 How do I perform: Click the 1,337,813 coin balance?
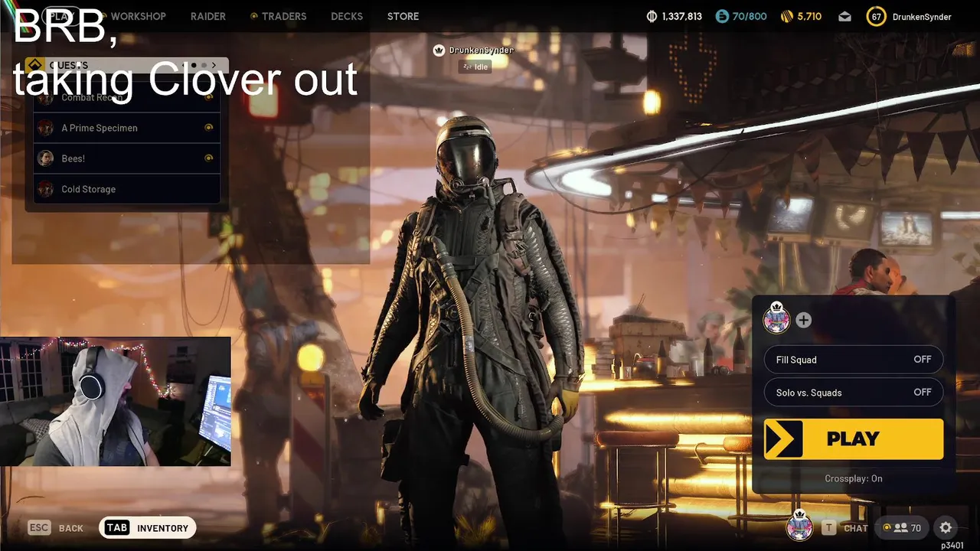tap(681, 16)
